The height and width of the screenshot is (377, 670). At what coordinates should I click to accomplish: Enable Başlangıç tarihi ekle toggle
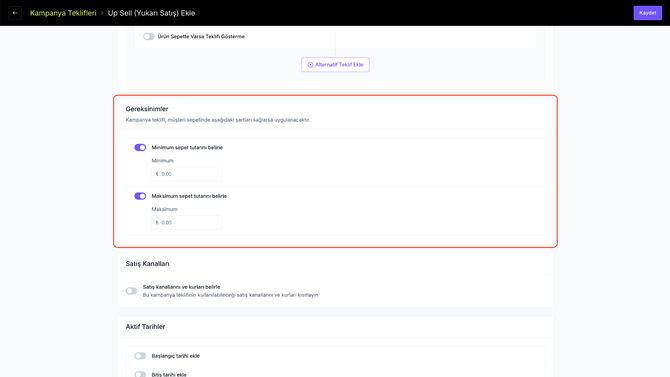pyautogui.click(x=140, y=356)
